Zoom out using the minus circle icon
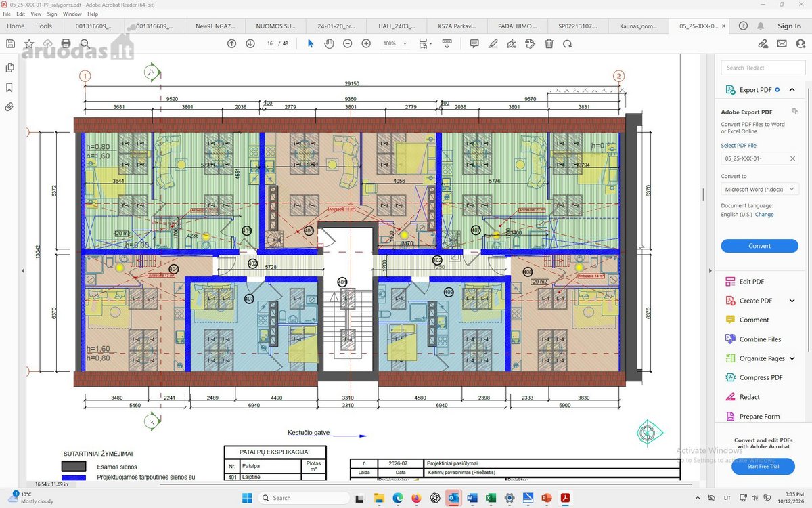Screen dimensions: 812x508 point(347,43)
